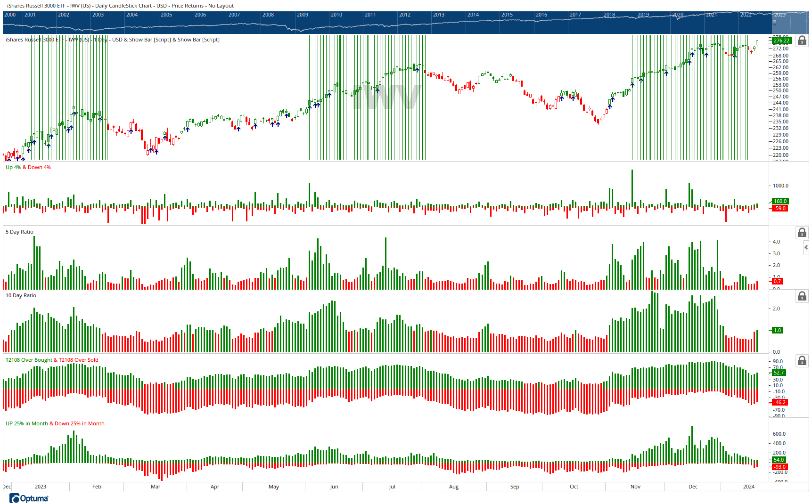This screenshot has height=504, width=812.
Task: Click the Feb label on the bottom date axis
Action: (x=96, y=487)
